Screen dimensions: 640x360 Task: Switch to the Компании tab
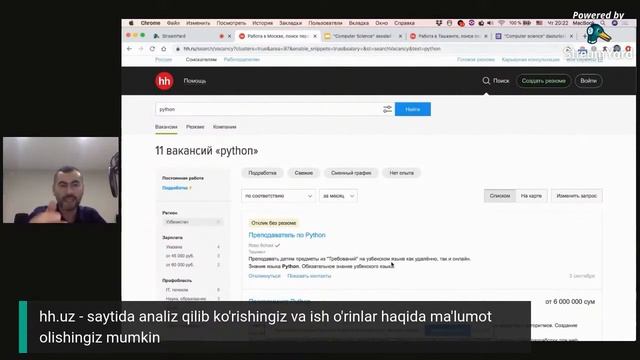(x=224, y=127)
